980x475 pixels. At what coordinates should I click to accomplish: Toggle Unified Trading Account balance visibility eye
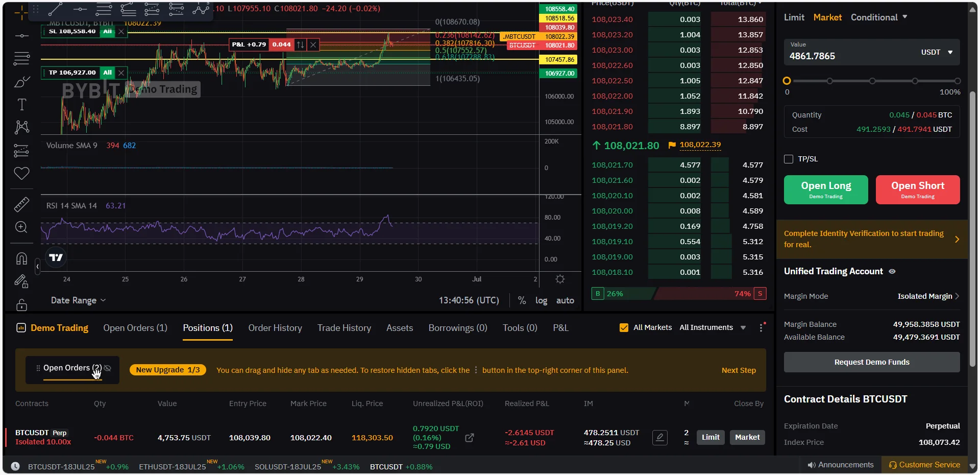point(892,271)
